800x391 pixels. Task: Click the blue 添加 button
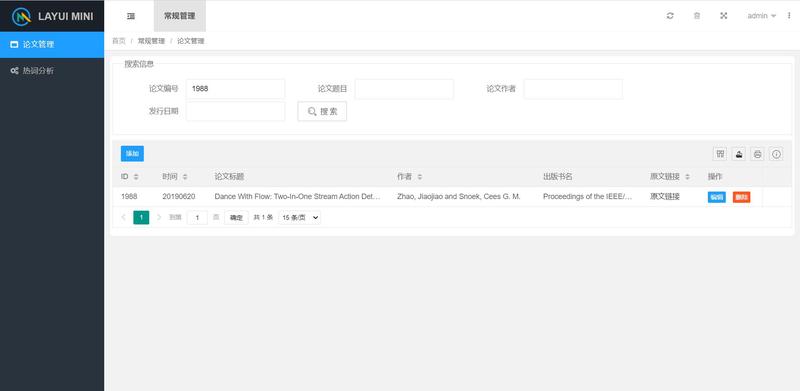pos(132,154)
